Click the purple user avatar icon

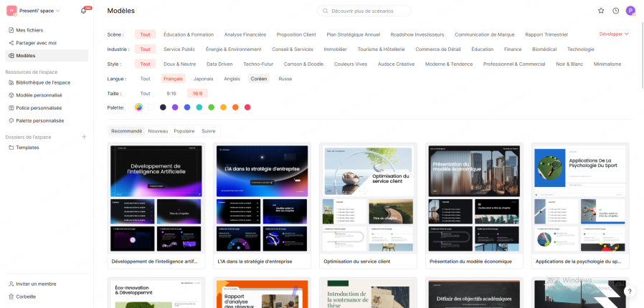coord(630,11)
